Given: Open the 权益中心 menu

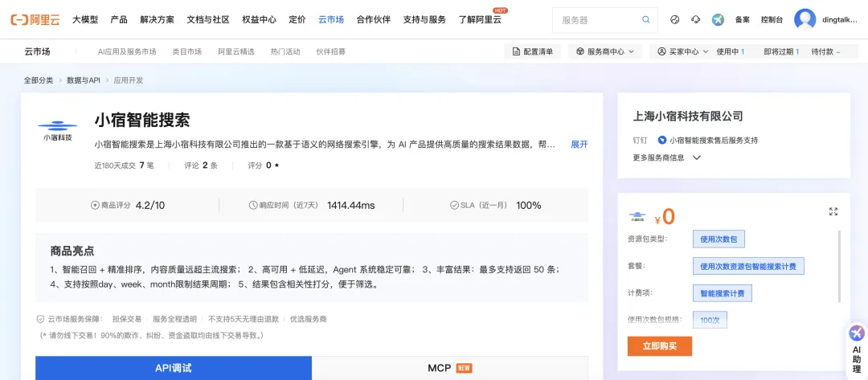Looking at the screenshot, I should [x=259, y=20].
